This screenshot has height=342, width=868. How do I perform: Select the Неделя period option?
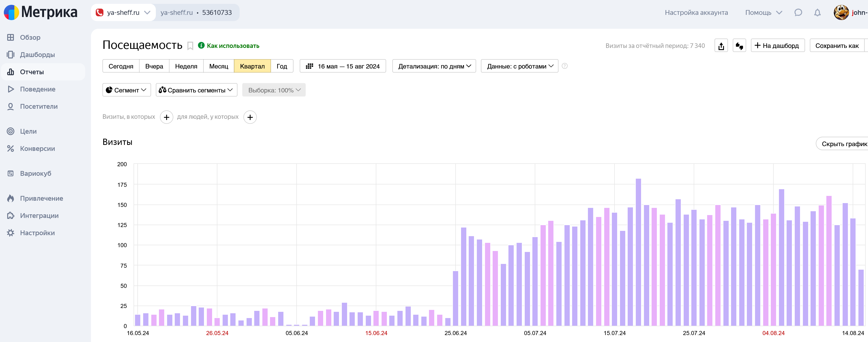186,66
